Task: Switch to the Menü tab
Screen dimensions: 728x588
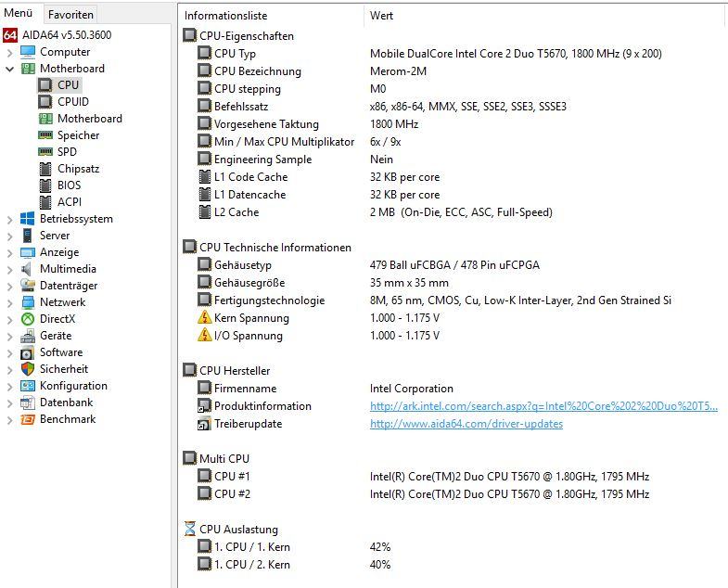Action: click(x=19, y=13)
